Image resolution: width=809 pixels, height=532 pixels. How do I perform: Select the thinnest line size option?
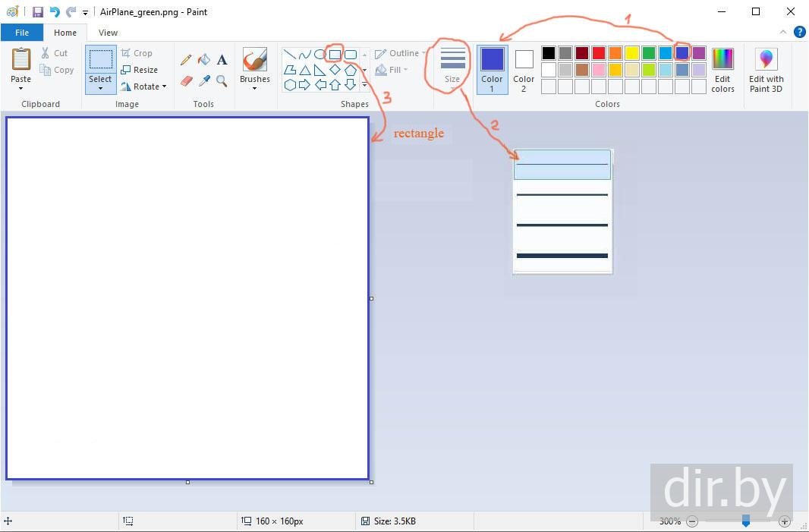pos(562,165)
